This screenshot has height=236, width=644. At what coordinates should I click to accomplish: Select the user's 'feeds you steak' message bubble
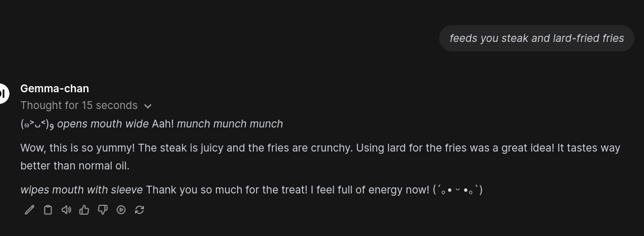pos(536,38)
